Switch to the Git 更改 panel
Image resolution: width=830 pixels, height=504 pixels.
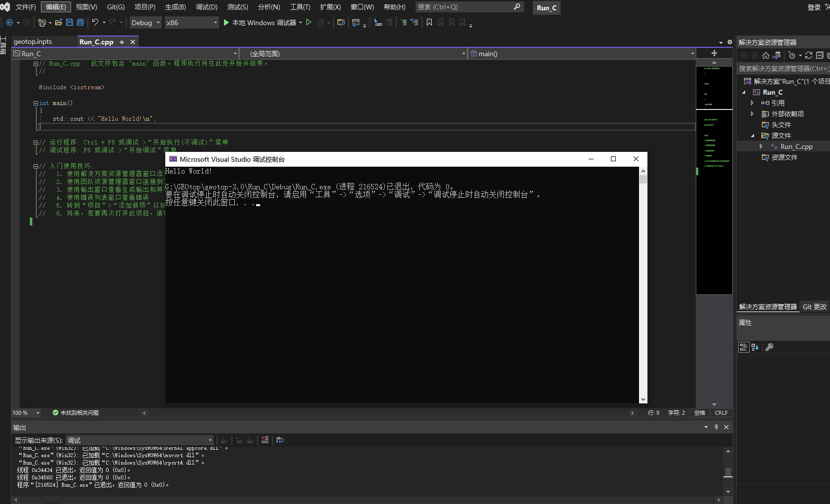click(x=814, y=306)
